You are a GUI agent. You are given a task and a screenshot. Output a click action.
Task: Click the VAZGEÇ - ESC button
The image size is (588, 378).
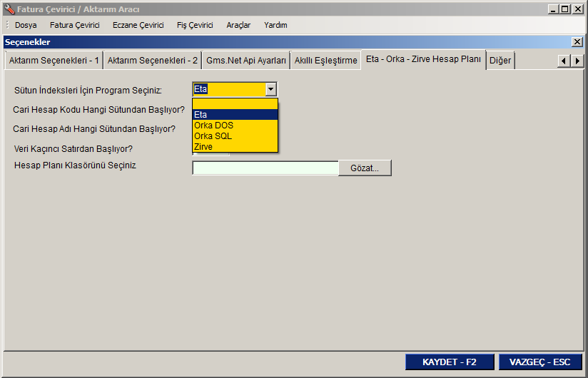(x=540, y=362)
